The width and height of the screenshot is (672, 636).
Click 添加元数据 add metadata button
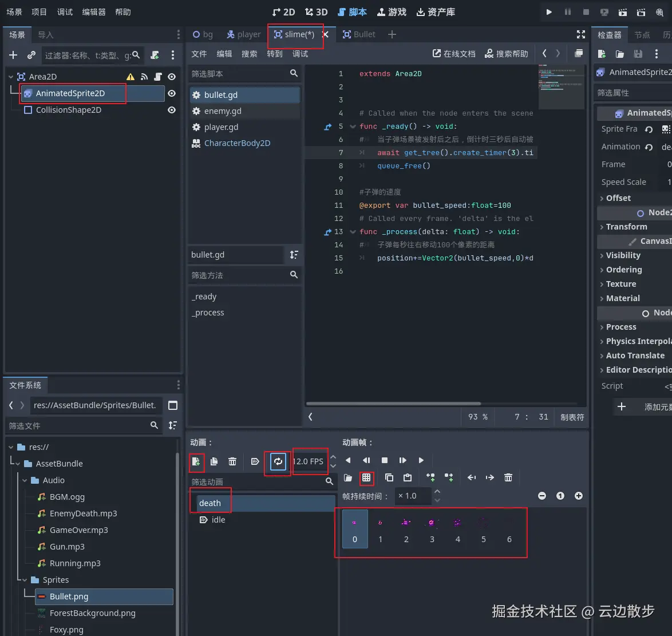pyautogui.click(x=644, y=406)
